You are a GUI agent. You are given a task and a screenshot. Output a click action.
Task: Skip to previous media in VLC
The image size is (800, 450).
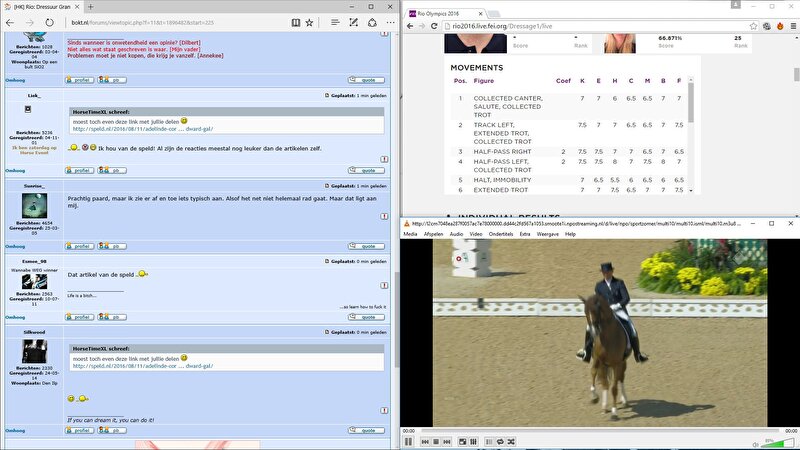tap(425, 442)
